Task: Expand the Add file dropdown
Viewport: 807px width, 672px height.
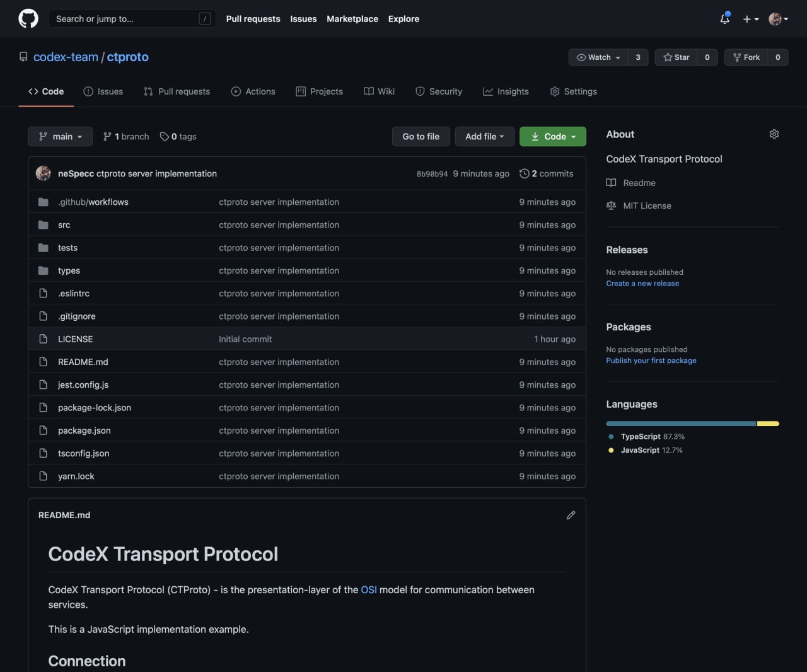Action: pyautogui.click(x=485, y=137)
